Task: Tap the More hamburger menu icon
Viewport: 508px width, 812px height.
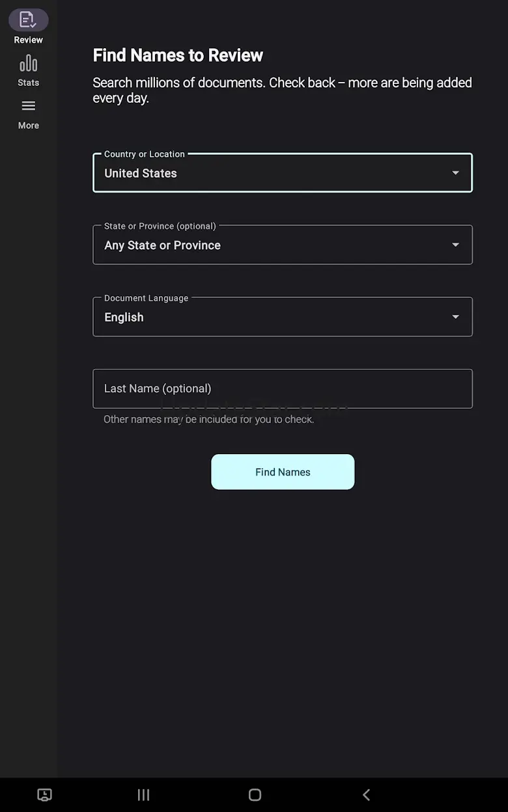Action: point(28,106)
